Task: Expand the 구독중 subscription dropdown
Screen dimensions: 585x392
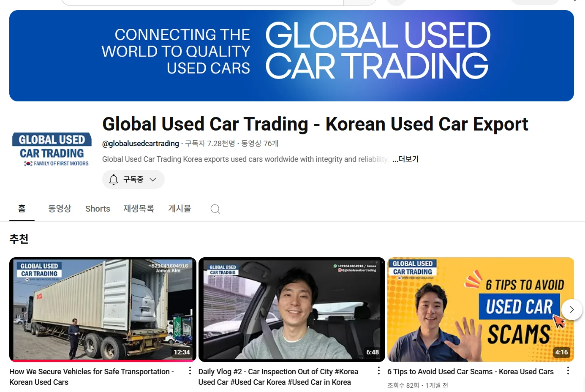Action: coord(152,180)
